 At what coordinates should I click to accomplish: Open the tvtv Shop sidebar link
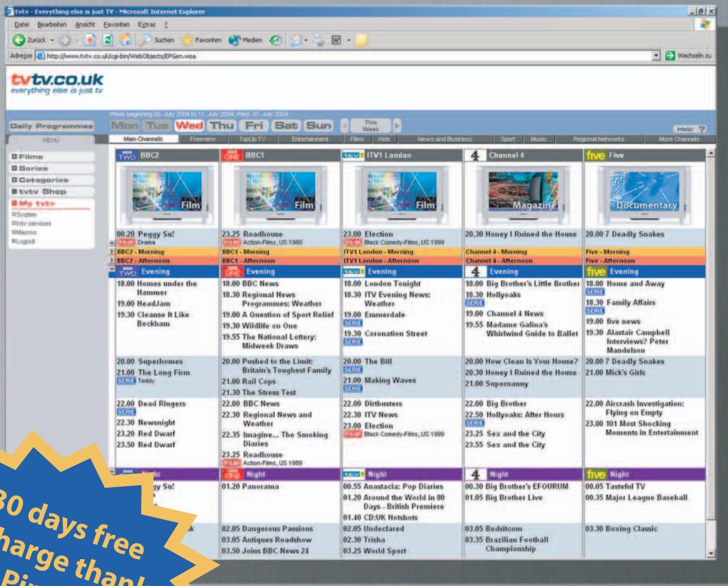(51, 192)
